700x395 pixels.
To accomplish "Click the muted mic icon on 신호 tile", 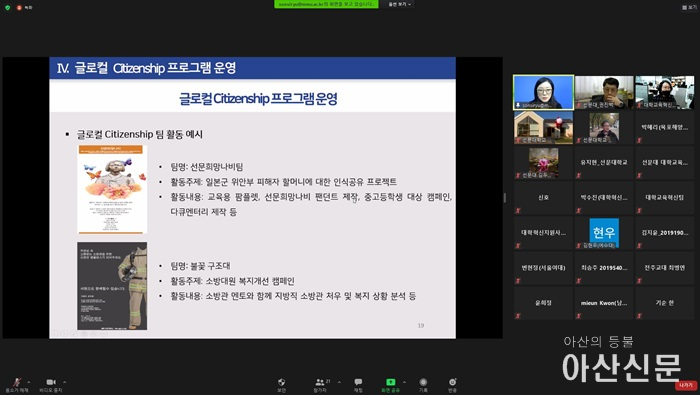I will point(518,211).
